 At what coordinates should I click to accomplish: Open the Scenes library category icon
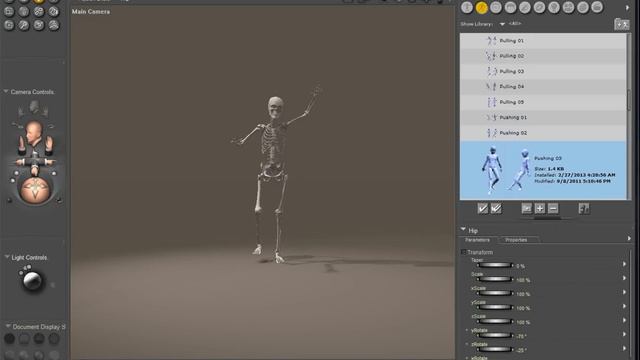tap(598, 7)
